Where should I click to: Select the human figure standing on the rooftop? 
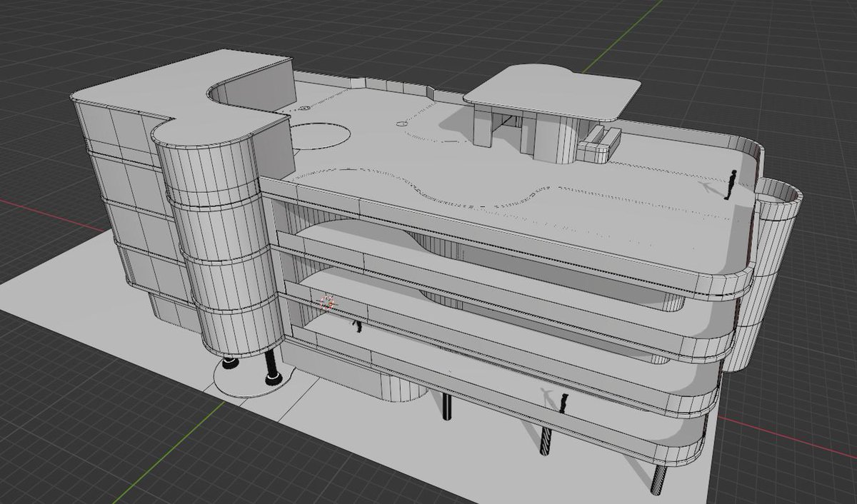[x=730, y=185]
